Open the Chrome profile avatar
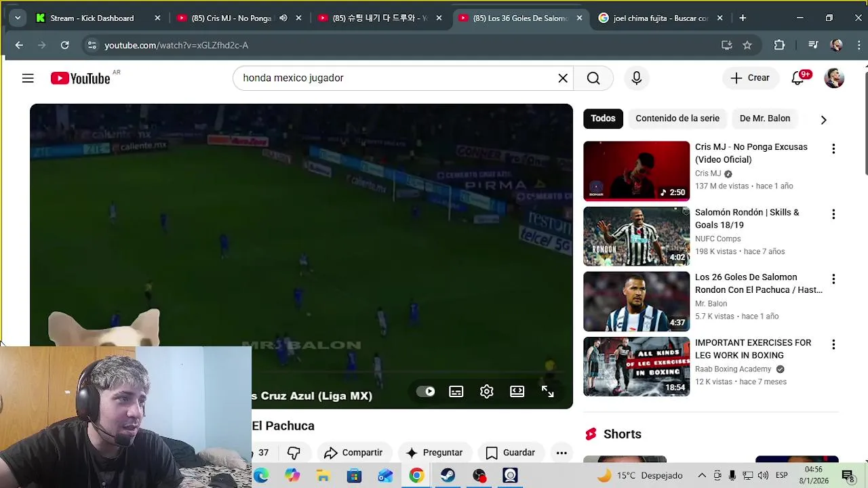The height and width of the screenshot is (488, 868). tap(837, 45)
